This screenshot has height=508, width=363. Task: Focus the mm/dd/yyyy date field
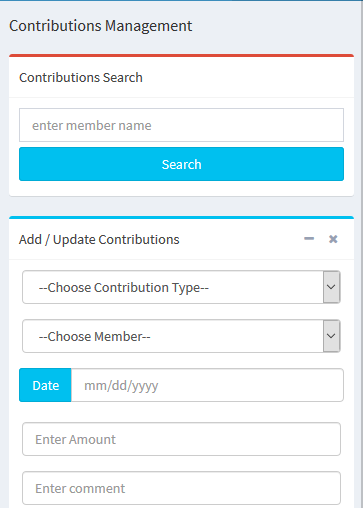207,385
